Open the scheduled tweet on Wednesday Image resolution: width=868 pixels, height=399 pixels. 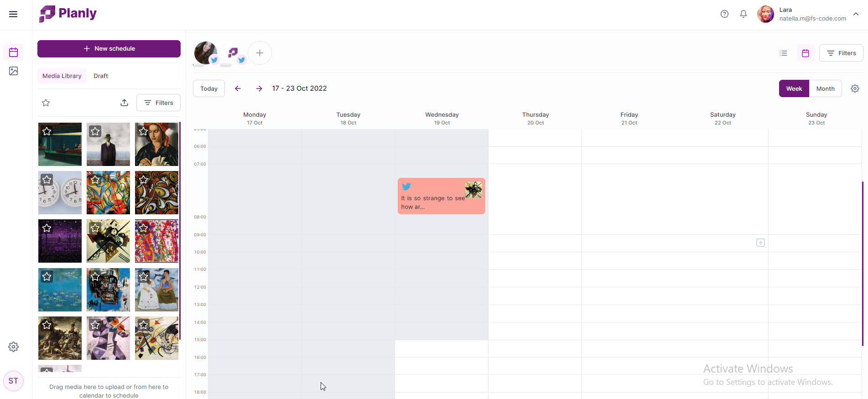coord(442,196)
